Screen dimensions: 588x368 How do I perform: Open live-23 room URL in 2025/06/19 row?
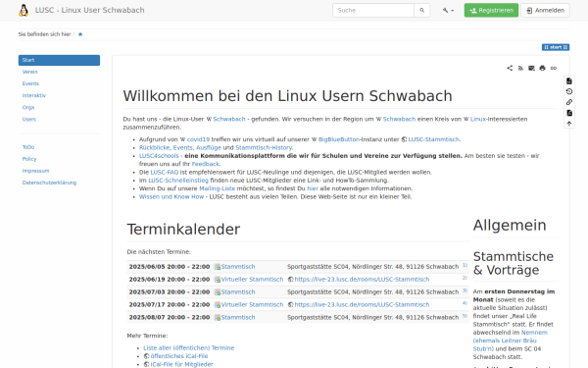tap(362, 280)
